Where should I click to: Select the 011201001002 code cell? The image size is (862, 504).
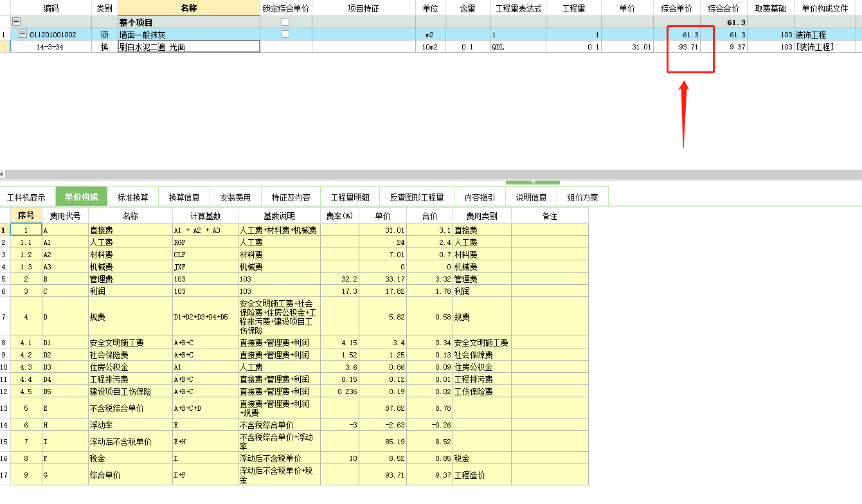click(x=53, y=35)
